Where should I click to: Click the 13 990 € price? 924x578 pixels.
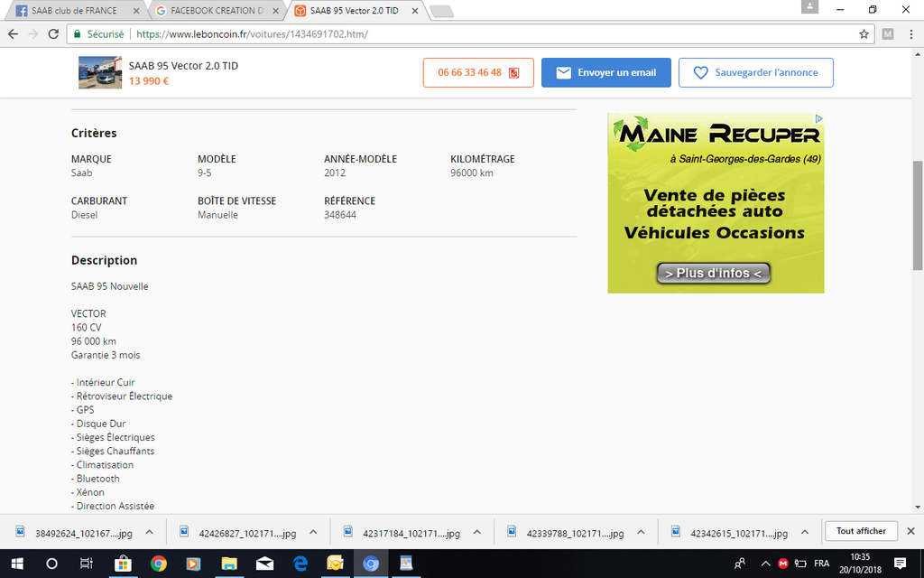coord(149,80)
